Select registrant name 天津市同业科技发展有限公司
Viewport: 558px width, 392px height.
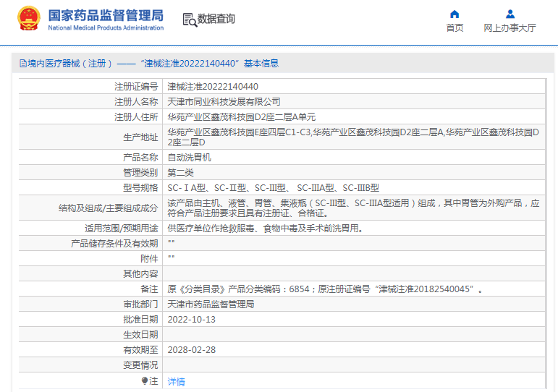[224, 102]
